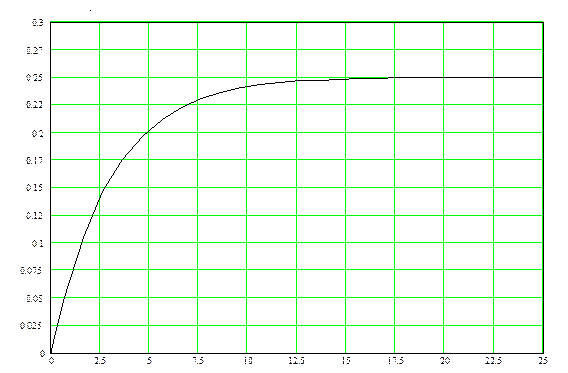The width and height of the screenshot is (568, 373).
Task: Select the 20 horizontal axis tick label
Action: point(445,361)
